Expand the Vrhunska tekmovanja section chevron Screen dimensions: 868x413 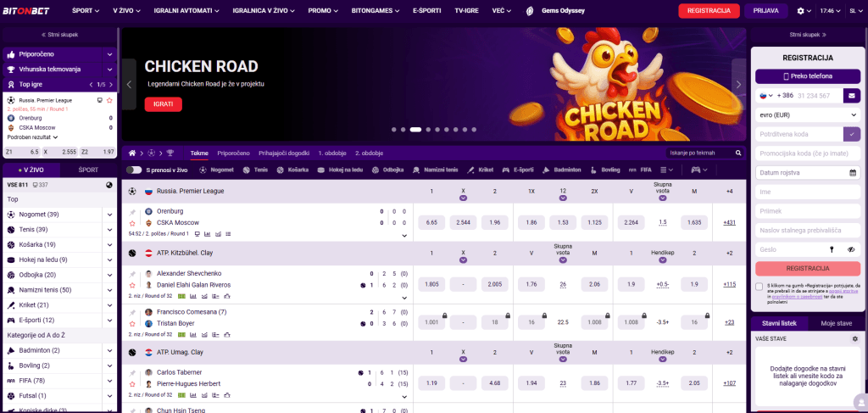pyautogui.click(x=109, y=70)
